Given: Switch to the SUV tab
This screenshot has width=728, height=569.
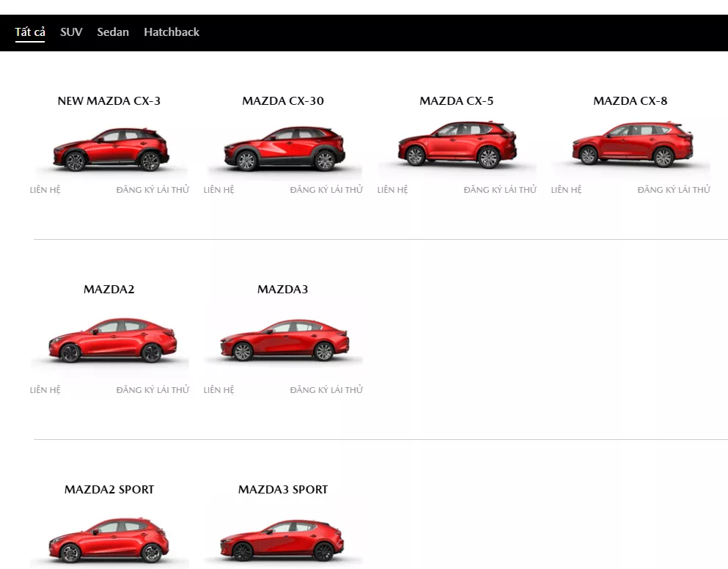Looking at the screenshot, I should click(x=71, y=32).
